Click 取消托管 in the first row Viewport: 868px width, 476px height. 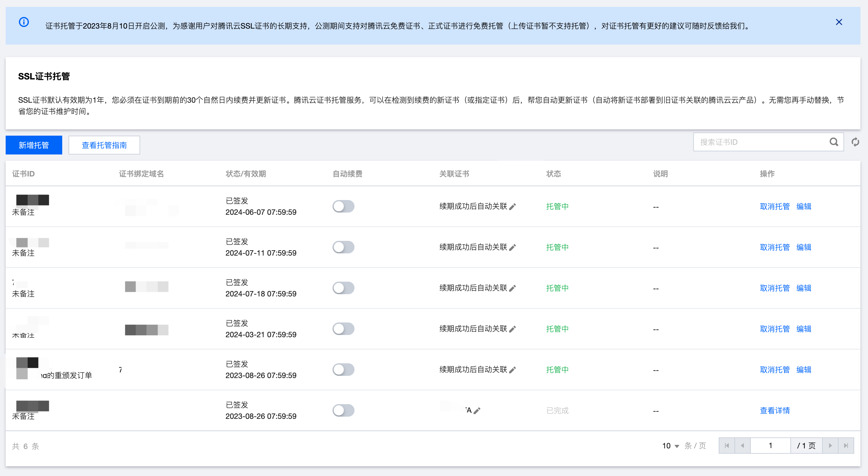pyautogui.click(x=774, y=206)
